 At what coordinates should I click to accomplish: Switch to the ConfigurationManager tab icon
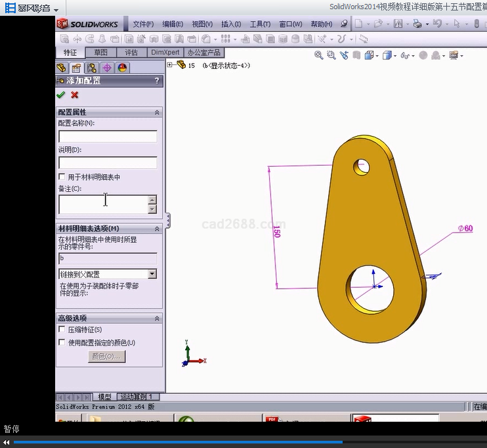coord(92,68)
